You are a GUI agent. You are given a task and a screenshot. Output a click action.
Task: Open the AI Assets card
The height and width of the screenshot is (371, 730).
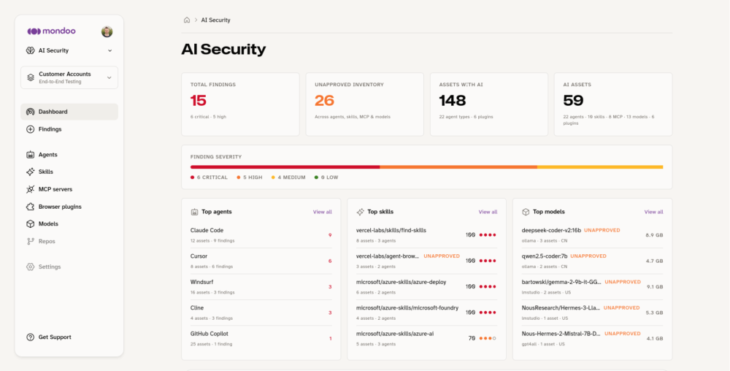[613, 104]
